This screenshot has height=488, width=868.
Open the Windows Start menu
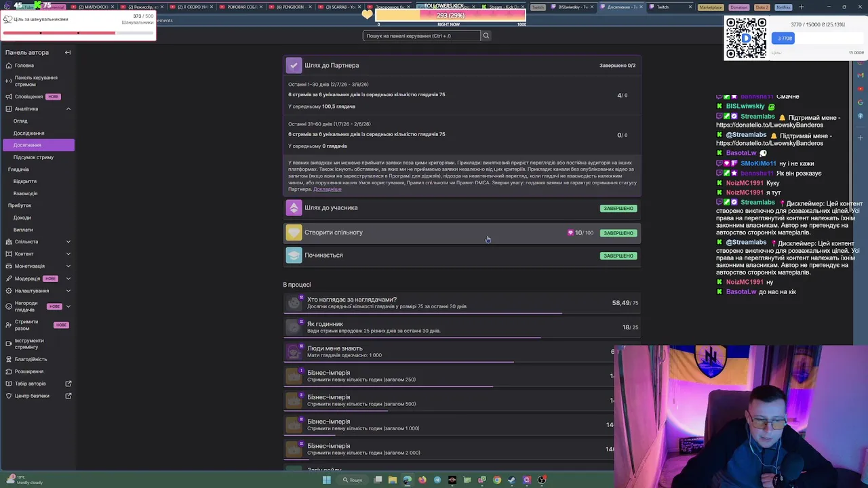(x=326, y=480)
